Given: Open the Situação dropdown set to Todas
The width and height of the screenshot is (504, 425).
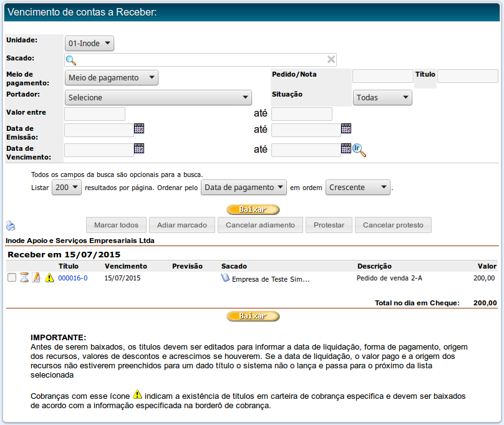Looking at the screenshot, I should coord(382,97).
